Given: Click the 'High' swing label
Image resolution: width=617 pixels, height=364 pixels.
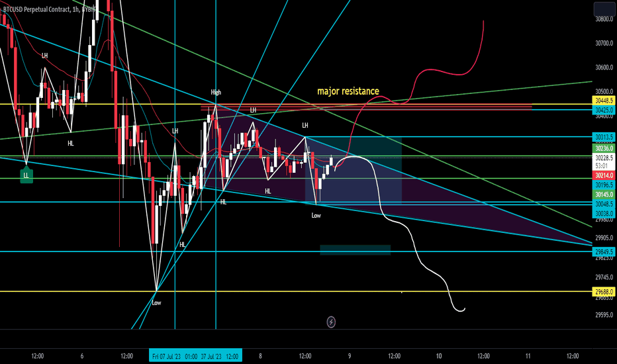Looking at the screenshot, I should (x=216, y=92).
